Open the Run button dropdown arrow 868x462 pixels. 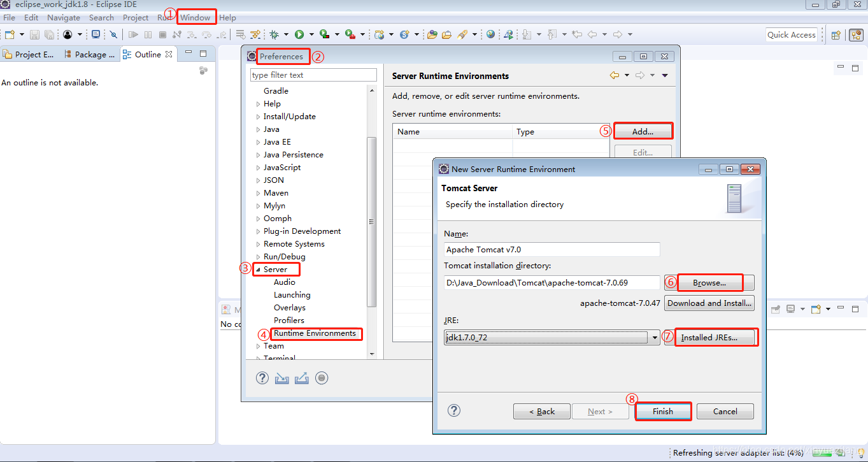311,34
